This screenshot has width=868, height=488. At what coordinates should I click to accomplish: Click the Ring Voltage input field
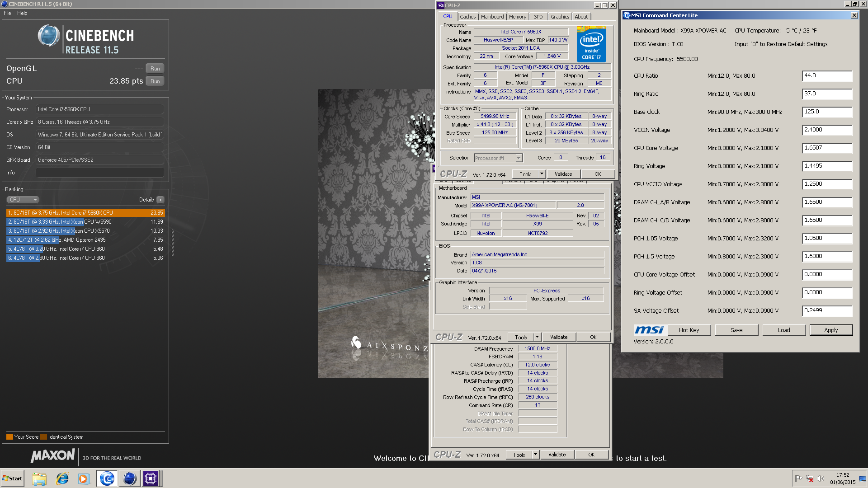click(827, 166)
